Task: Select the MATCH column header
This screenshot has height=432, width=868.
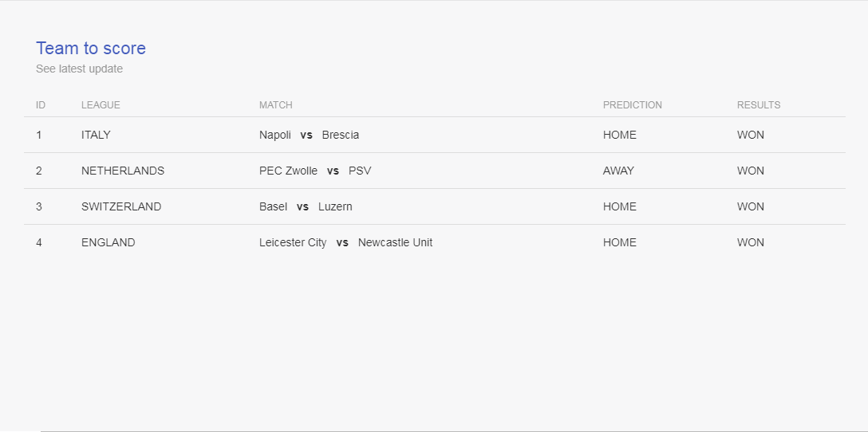Action: (x=276, y=105)
